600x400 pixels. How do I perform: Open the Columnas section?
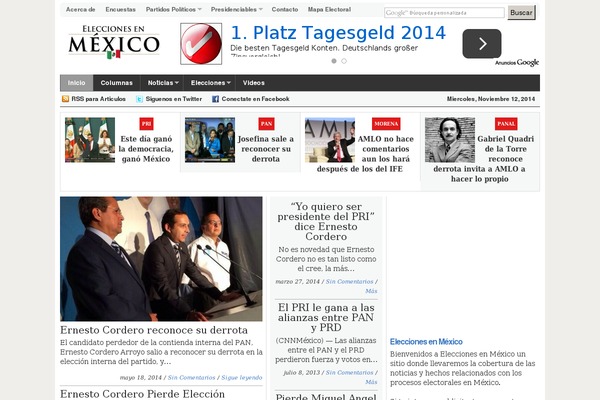116,83
